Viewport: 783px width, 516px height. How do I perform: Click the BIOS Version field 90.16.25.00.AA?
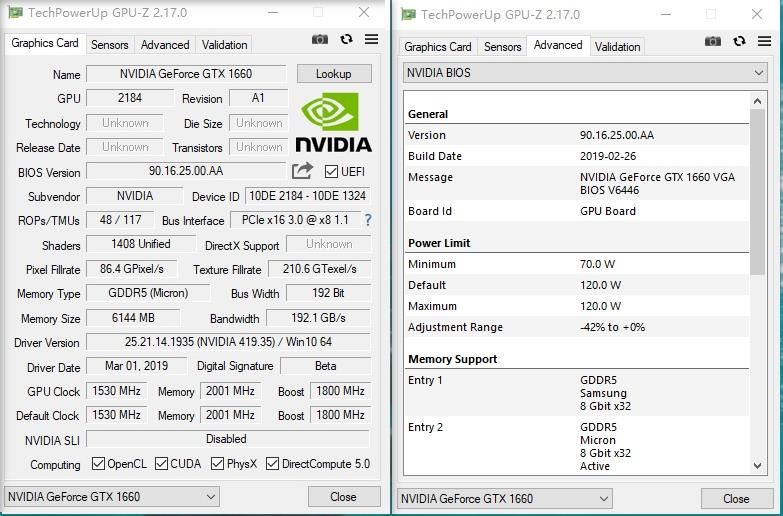(186, 171)
